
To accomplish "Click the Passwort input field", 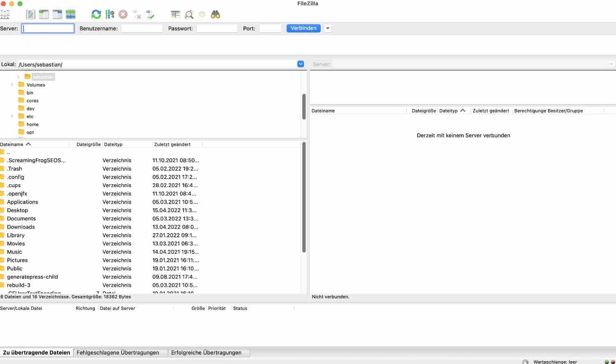I will coord(217,28).
